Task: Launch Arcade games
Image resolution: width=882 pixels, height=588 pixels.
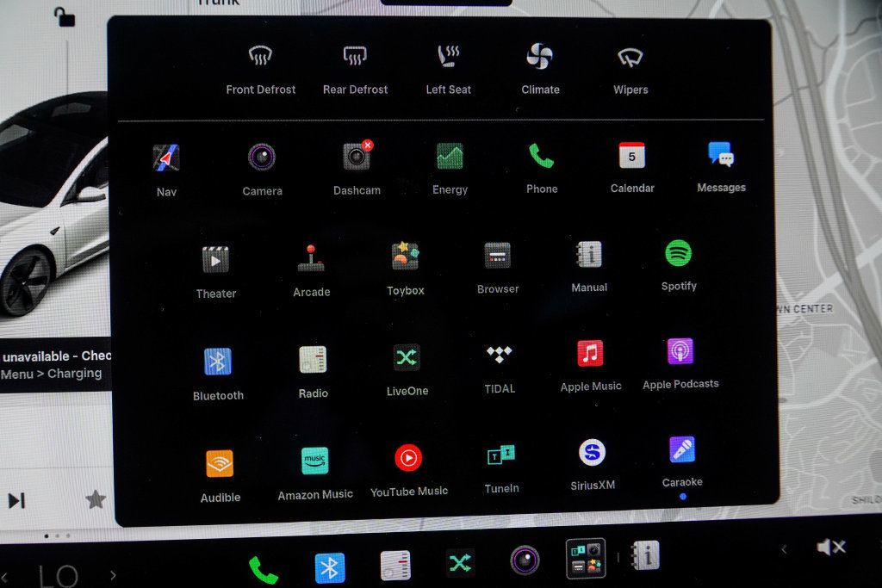Action: (311, 270)
